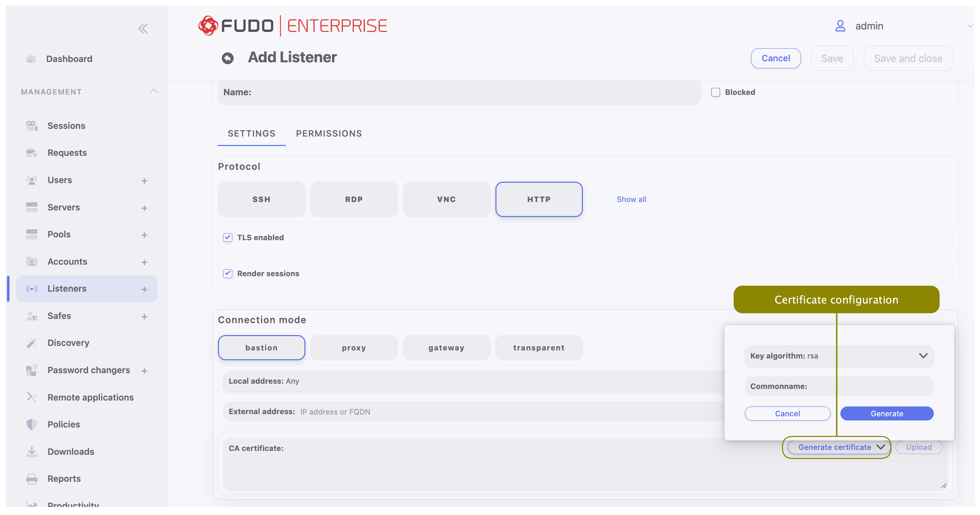Uncheck TLS enabled checkbox
This screenshot has height=515, width=980.
[227, 237]
